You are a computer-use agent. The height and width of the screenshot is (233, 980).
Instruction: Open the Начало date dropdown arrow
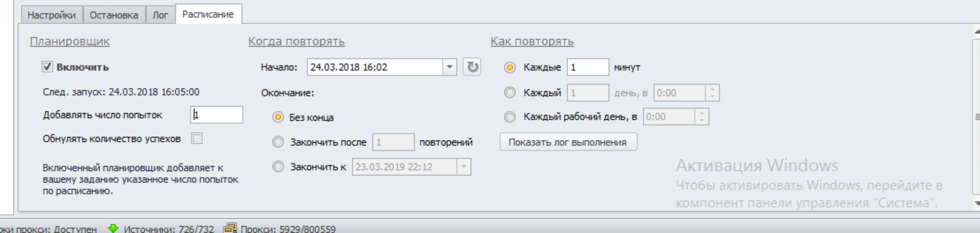coord(449,67)
